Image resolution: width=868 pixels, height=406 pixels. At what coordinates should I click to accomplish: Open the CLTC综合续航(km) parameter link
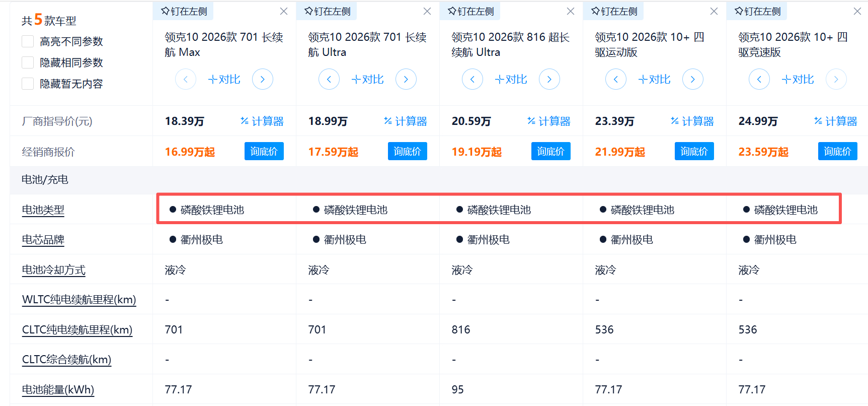pyautogui.click(x=67, y=360)
